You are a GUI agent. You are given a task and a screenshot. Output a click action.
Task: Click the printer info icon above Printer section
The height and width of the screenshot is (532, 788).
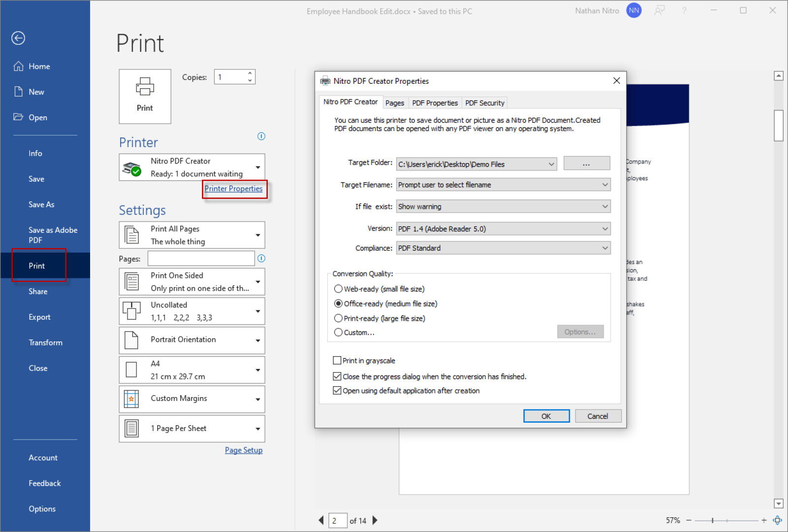[261, 136]
